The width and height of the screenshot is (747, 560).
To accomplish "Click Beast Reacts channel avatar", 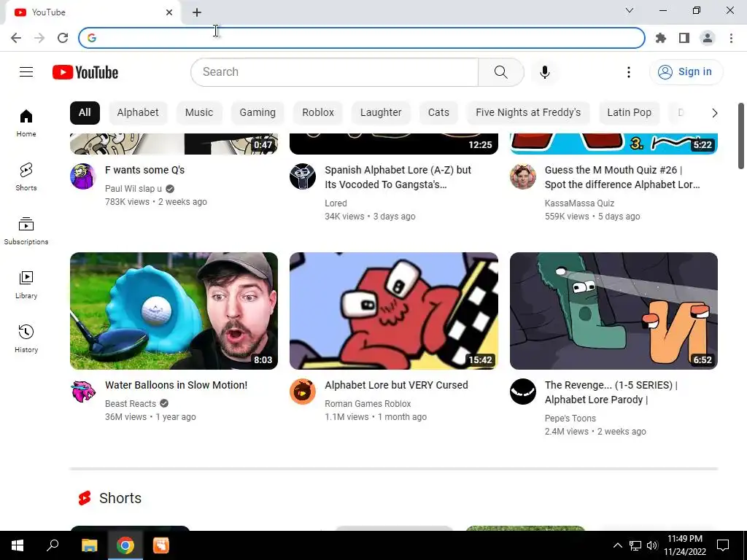I will pos(83,392).
